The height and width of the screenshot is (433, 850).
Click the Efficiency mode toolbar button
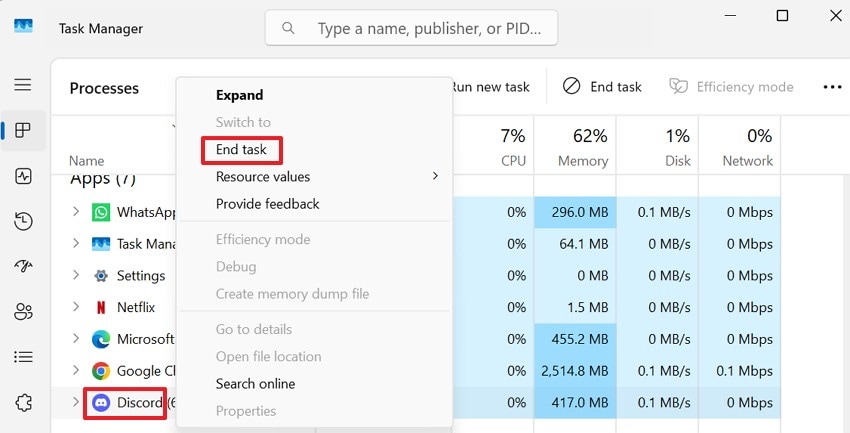click(x=731, y=87)
